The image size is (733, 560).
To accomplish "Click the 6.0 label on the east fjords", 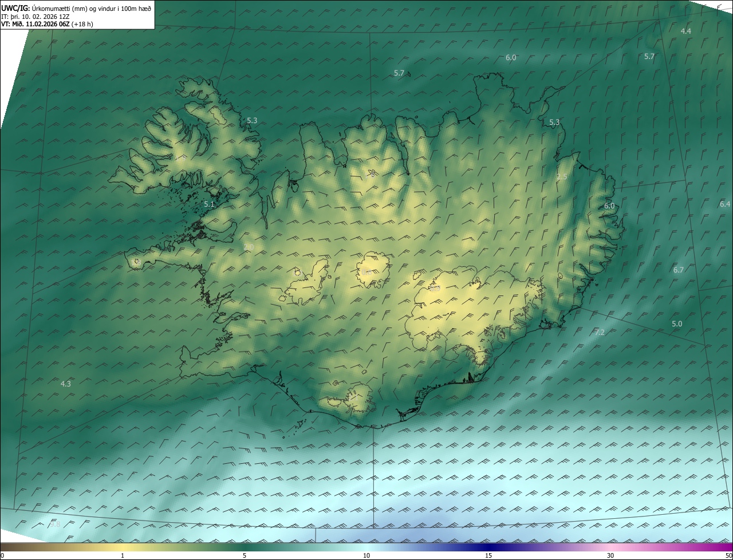I will pos(609,206).
